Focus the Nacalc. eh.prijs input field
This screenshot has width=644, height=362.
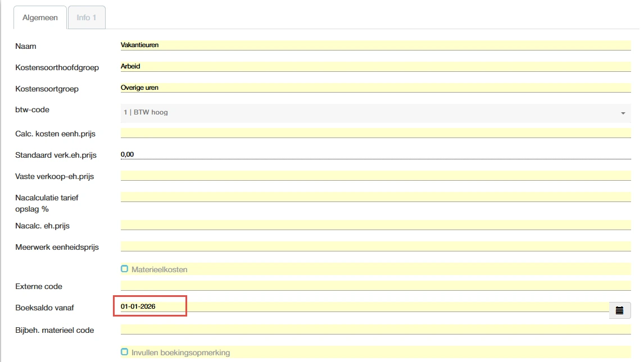coord(375,225)
